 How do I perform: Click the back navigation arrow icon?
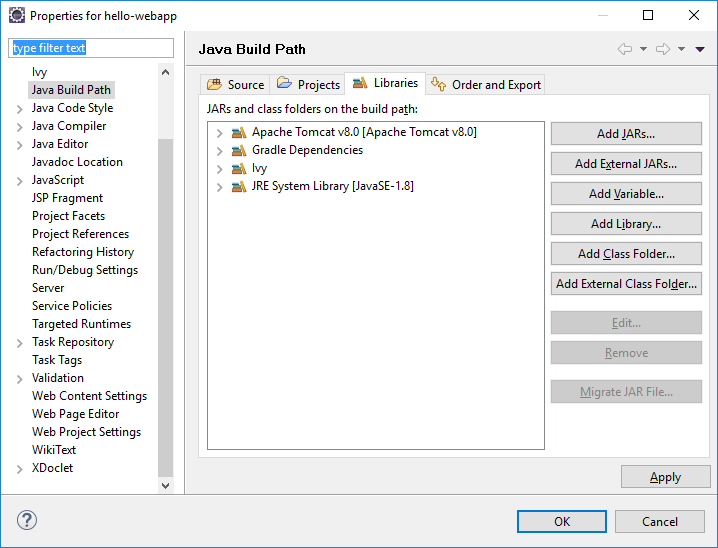point(625,49)
